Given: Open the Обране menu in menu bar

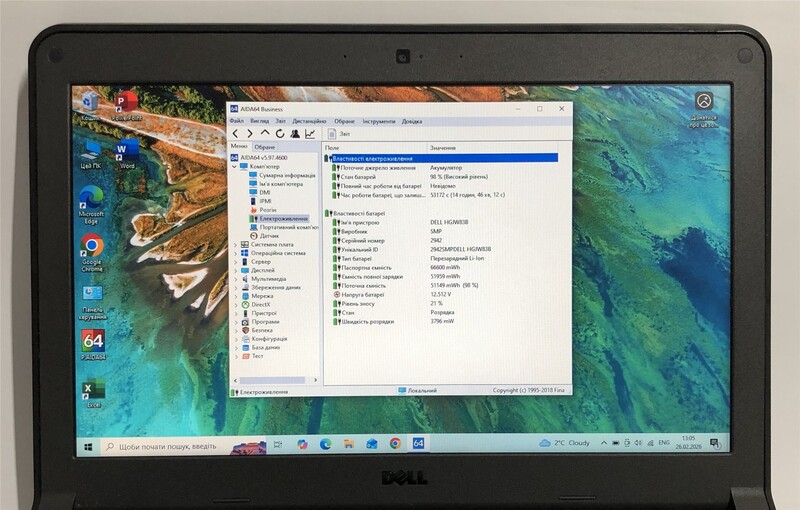Looking at the screenshot, I should tap(344, 121).
